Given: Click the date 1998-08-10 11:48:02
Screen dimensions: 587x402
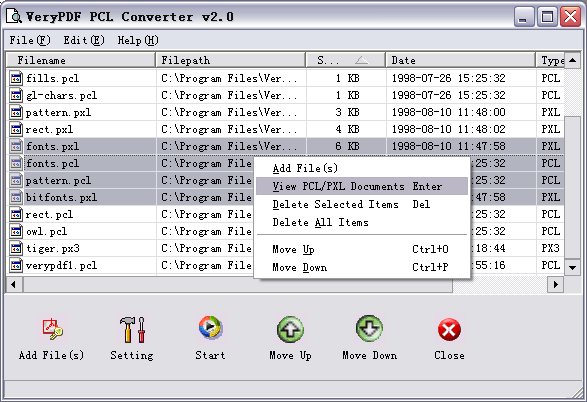Looking at the screenshot, I should [x=448, y=129].
